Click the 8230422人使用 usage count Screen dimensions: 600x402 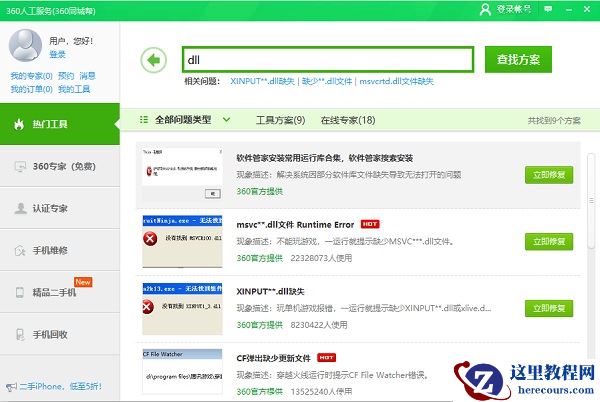pyautogui.click(x=319, y=325)
